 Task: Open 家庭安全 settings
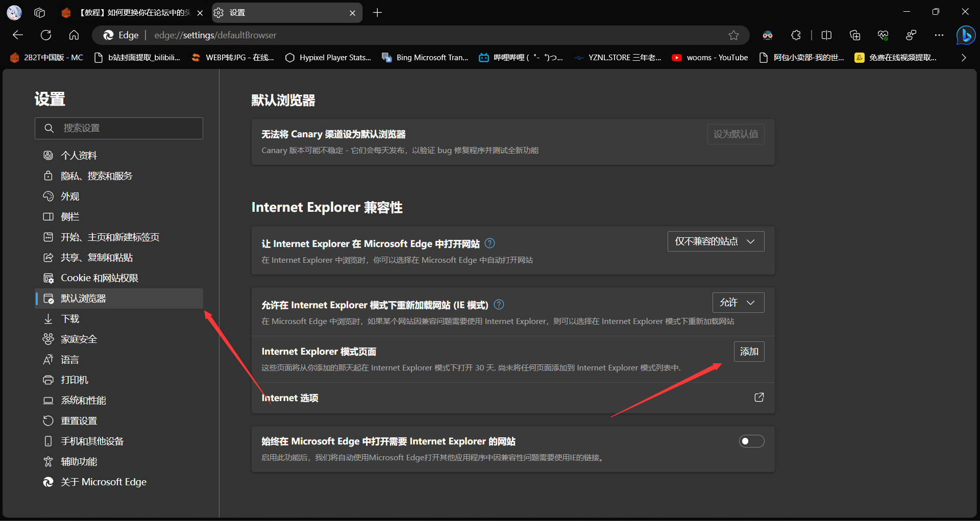pos(119,339)
